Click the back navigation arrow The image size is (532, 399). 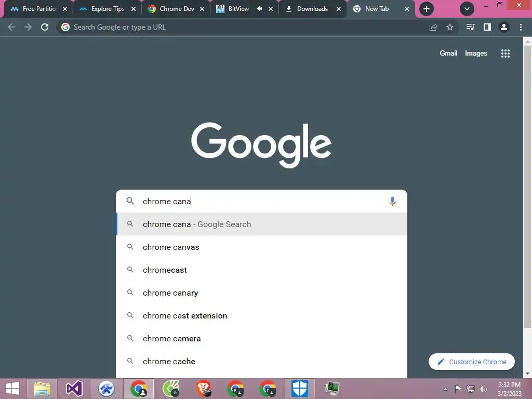pyautogui.click(x=11, y=27)
